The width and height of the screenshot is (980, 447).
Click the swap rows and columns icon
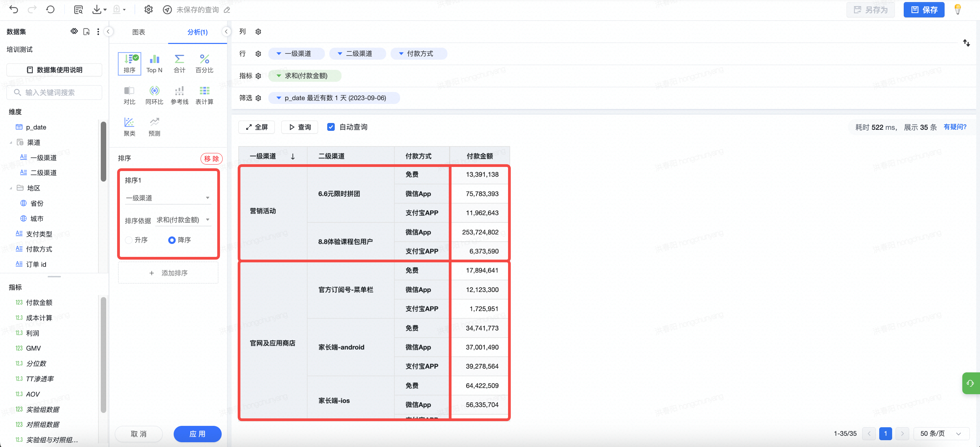[x=966, y=43]
